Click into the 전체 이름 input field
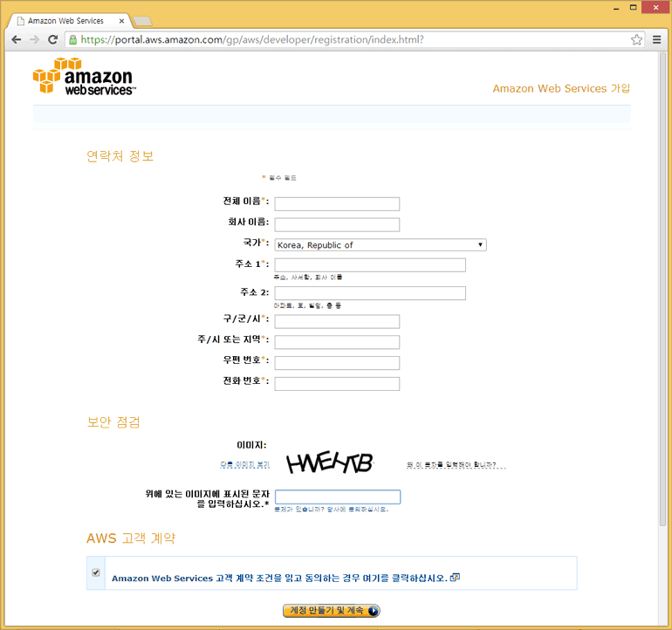Screen dimensions: 672x630 click(337, 204)
